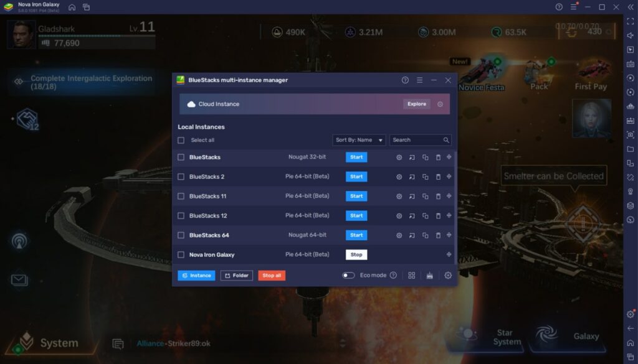The width and height of the screenshot is (638, 364).
Task: Tick the checkbox next to BlueStacks 64
Action: [x=180, y=235]
